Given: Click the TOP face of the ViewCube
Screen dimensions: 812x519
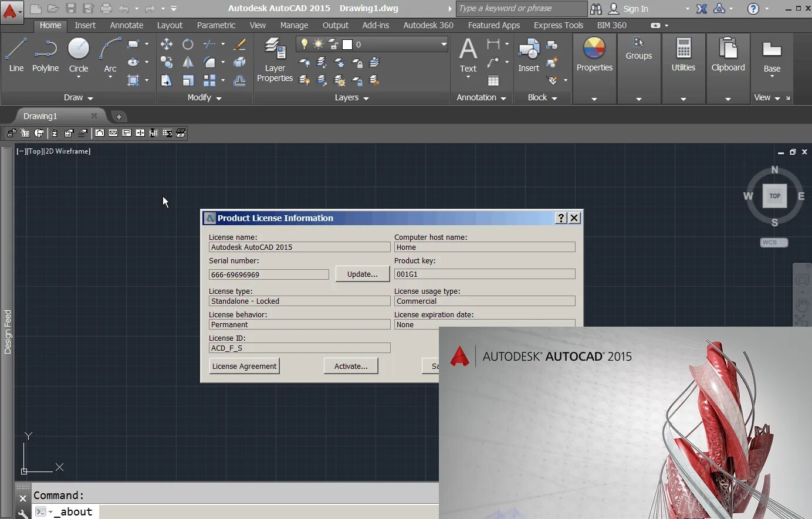Looking at the screenshot, I should (x=775, y=196).
